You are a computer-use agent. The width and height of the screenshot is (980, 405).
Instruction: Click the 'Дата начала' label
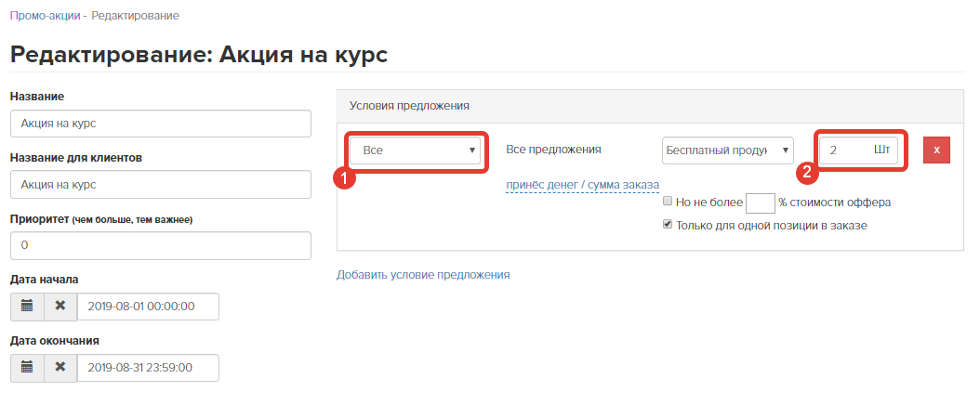coord(45,280)
